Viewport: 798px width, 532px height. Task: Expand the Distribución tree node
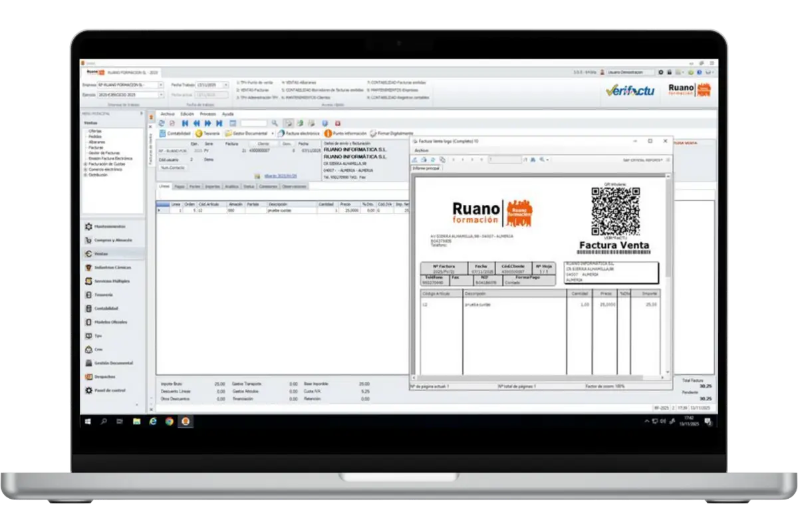pos(85,175)
